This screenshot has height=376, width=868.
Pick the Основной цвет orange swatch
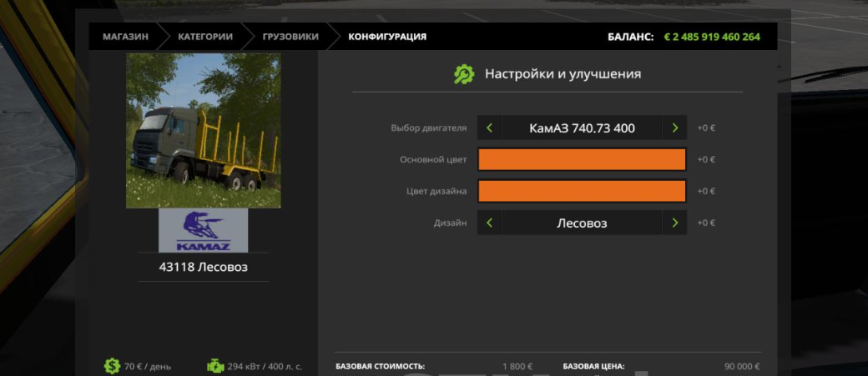click(582, 159)
